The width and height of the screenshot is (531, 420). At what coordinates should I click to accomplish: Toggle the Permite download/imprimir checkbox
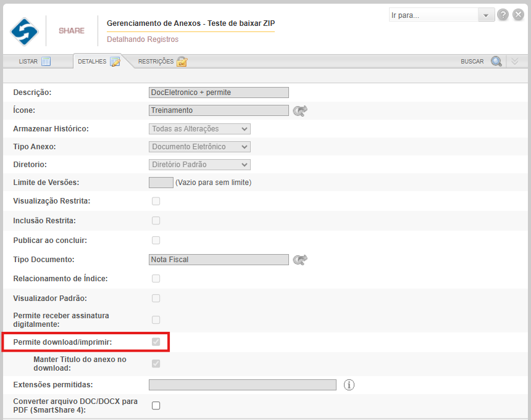pyautogui.click(x=156, y=342)
